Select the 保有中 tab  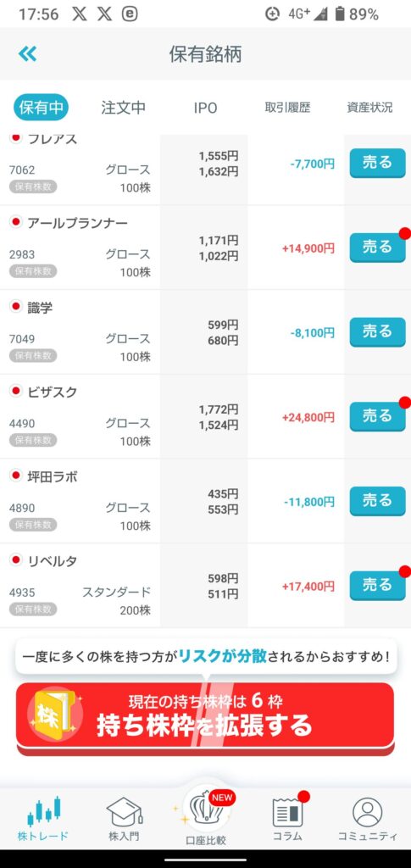tap(41, 108)
